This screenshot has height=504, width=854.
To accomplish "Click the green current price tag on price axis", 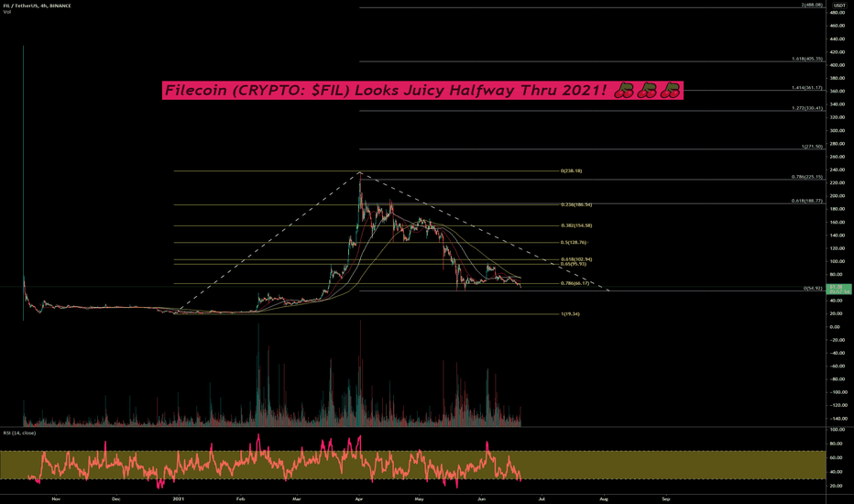I will coord(838,289).
